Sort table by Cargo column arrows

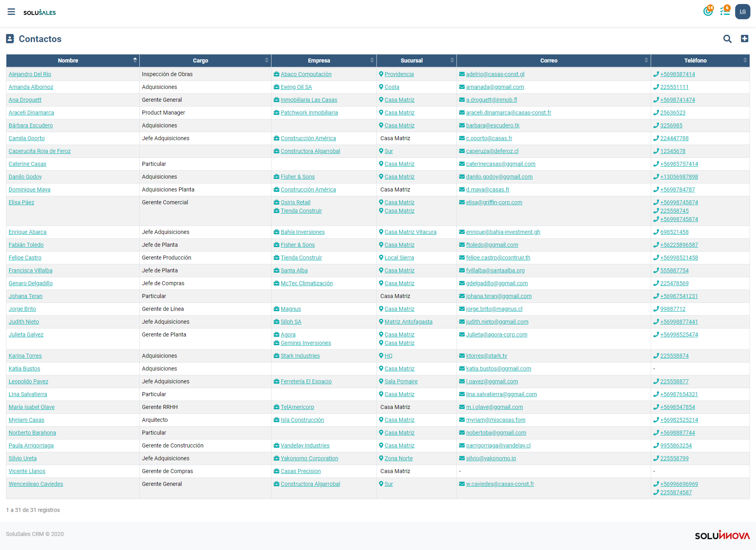click(x=267, y=60)
